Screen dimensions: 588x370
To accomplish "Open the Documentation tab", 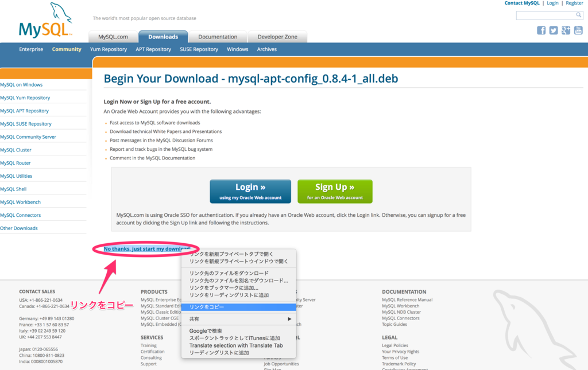I will coord(218,37).
